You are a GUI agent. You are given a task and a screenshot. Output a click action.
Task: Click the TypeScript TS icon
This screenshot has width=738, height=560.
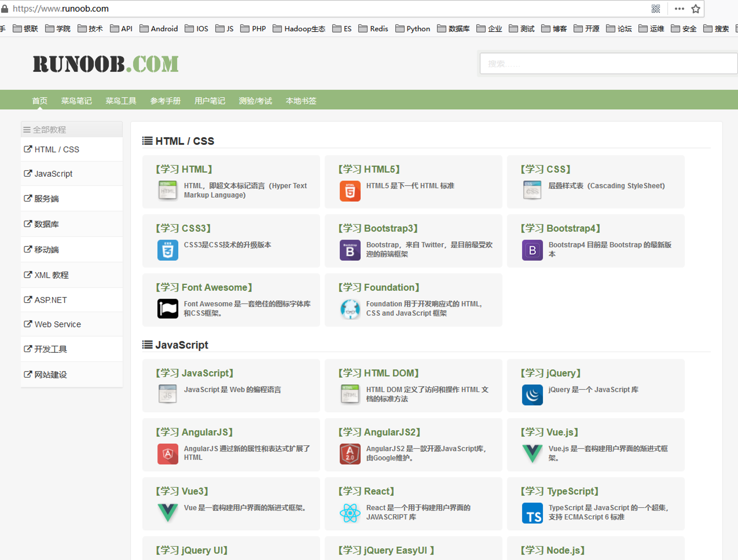(532, 513)
